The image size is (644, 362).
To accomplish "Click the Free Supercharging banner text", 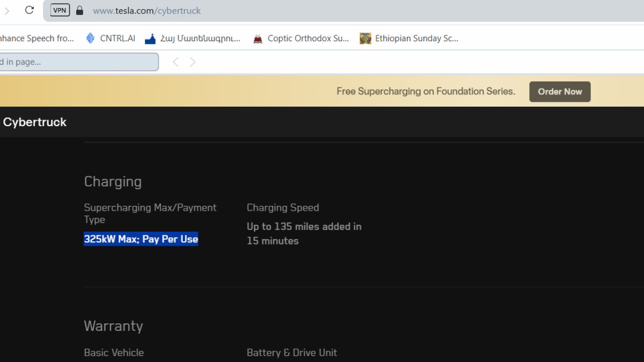I will [426, 92].
